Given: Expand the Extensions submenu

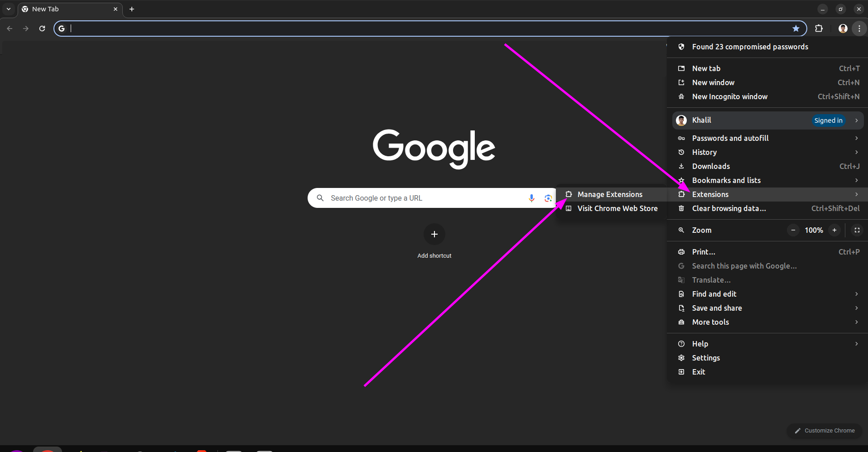Looking at the screenshot, I should [767, 194].
